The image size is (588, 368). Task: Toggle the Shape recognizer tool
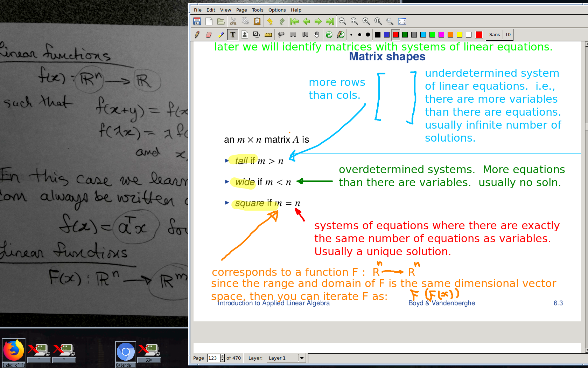257,35
